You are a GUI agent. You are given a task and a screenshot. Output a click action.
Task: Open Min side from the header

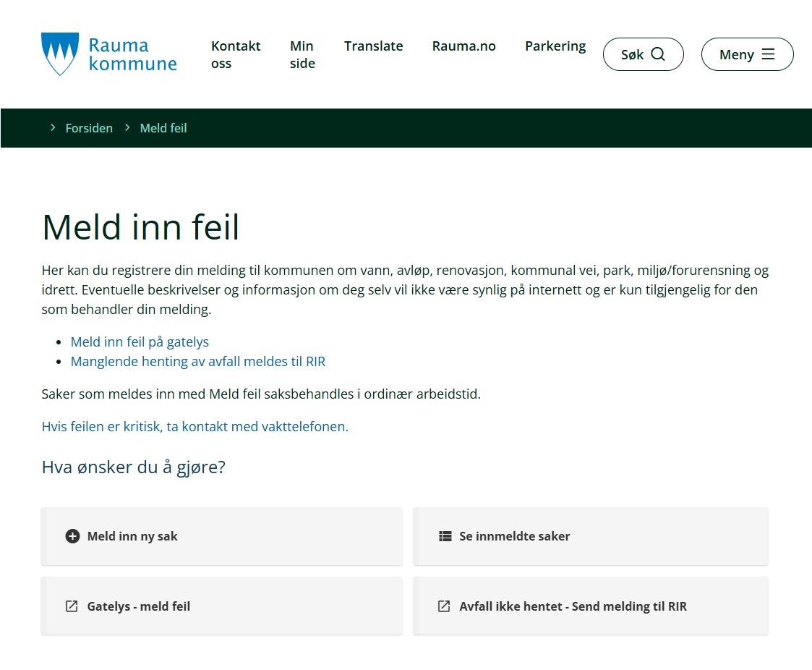[302, 54]
